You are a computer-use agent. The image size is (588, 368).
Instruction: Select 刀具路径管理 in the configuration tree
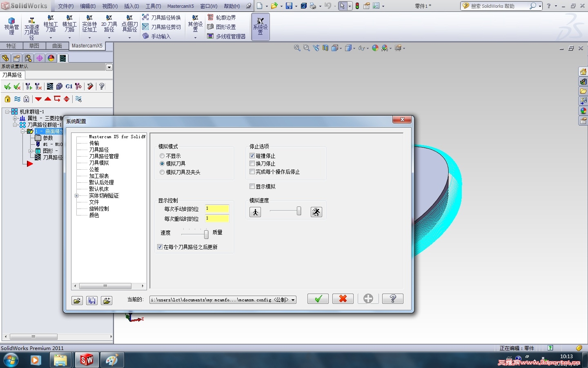tap(104, 156)
